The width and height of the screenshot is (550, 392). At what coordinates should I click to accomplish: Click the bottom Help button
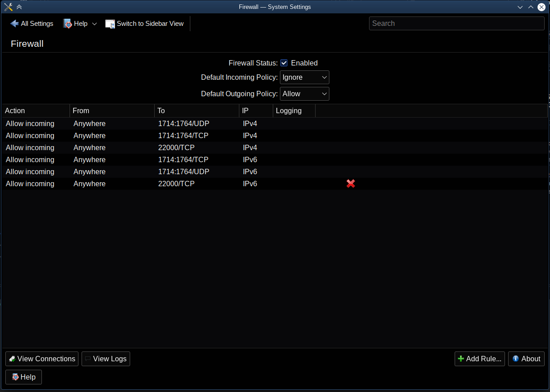click(x=24, y=377)
